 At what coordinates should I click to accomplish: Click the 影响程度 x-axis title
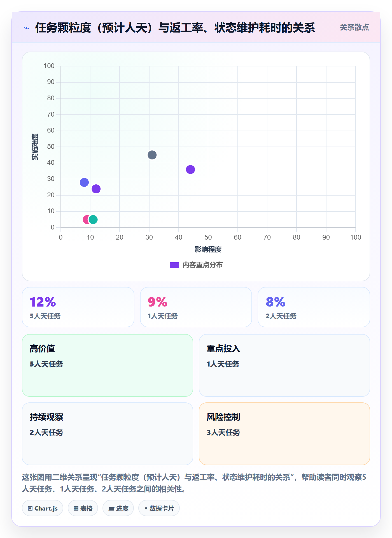[x=208, y=249]
